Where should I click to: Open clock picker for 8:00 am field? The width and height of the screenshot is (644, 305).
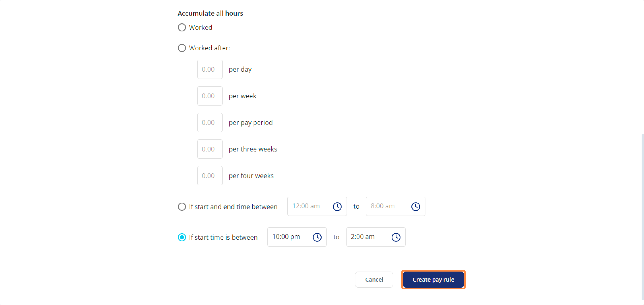(x=416, y=206)
